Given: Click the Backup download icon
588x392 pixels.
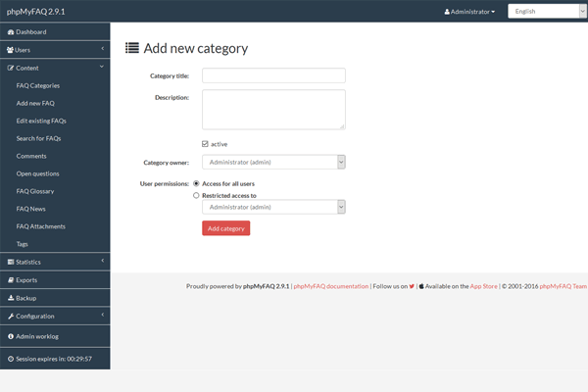Looking at the screenshot, I should (x=11, y=298).
